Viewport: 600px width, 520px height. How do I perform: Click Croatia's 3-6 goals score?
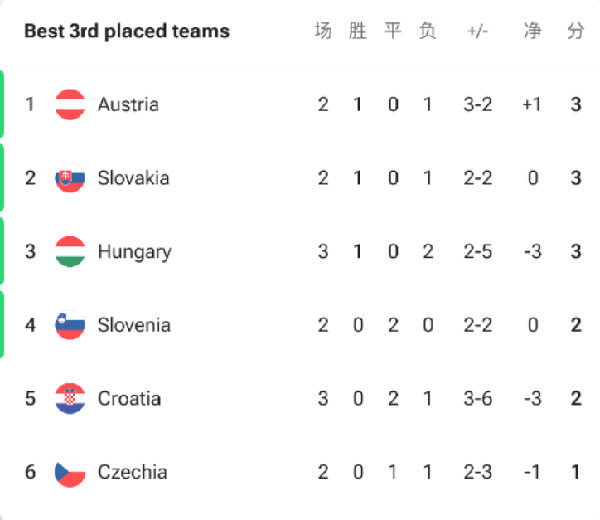click(477, 398)
